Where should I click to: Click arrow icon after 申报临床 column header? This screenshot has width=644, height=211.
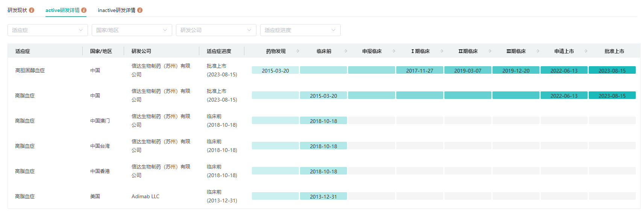[394, 51]
